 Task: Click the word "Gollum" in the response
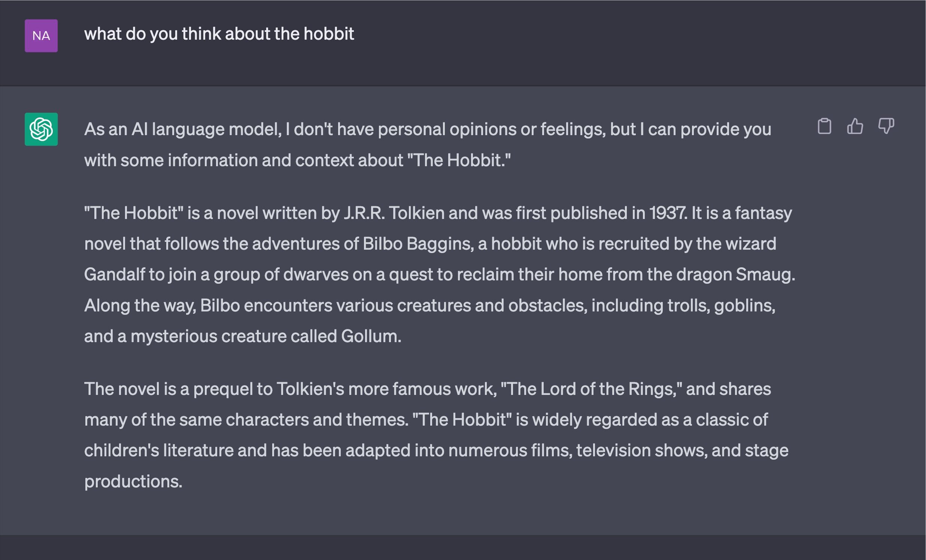point(371,336)
